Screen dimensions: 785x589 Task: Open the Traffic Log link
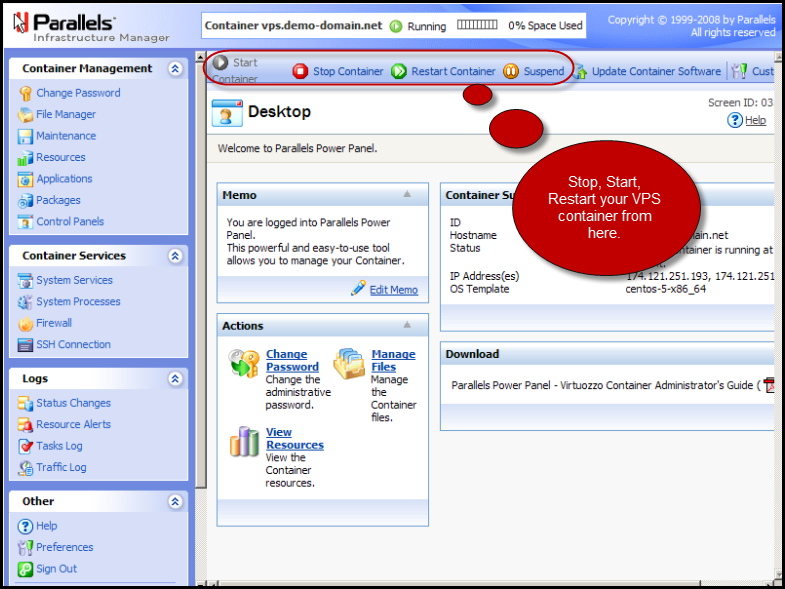(61, 468)
